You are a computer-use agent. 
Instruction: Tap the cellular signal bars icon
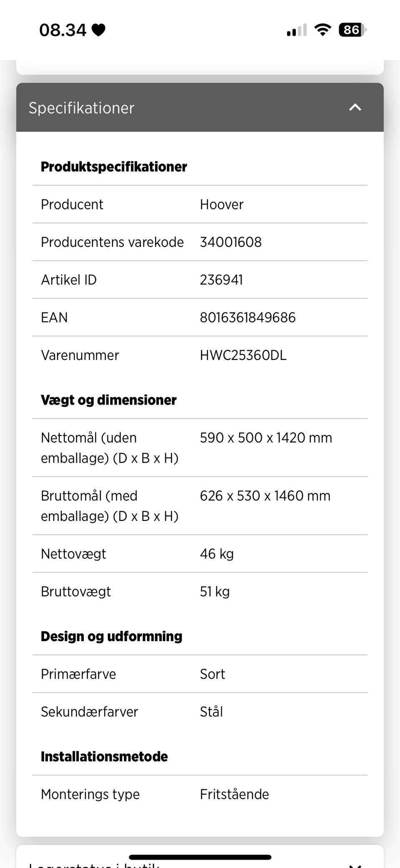coord(297,30)
